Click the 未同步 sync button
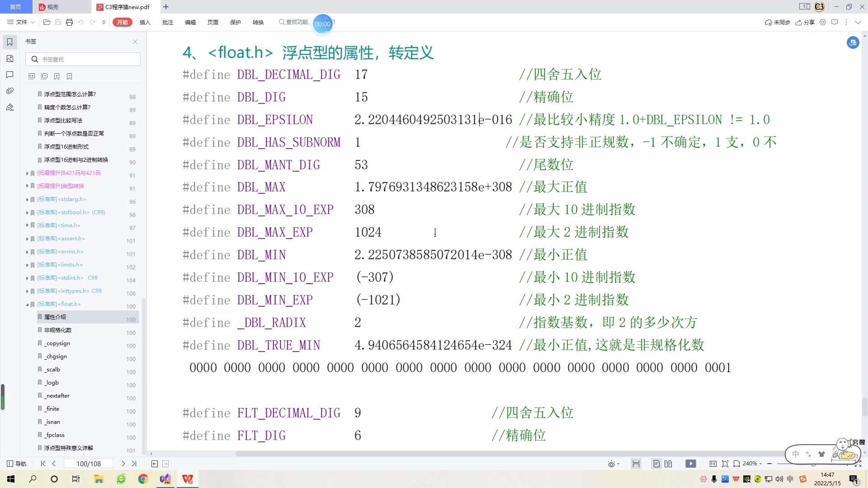868x488 pixels. point(777,22)
